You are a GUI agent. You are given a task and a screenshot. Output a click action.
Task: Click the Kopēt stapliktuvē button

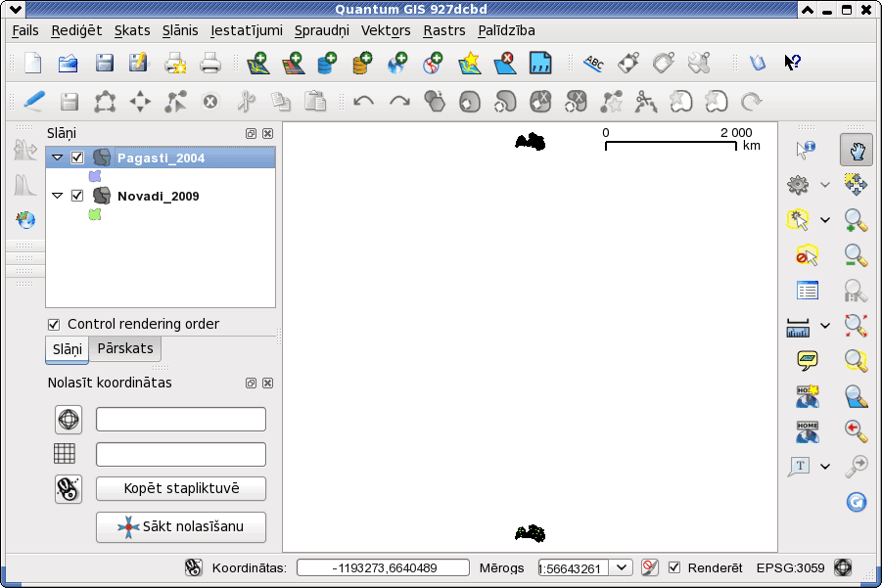(x=181, y=488)
